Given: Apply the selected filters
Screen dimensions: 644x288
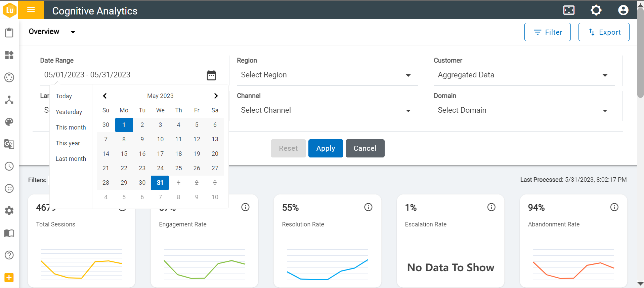Looking at the screenshot, I should [x=326, y=148].
